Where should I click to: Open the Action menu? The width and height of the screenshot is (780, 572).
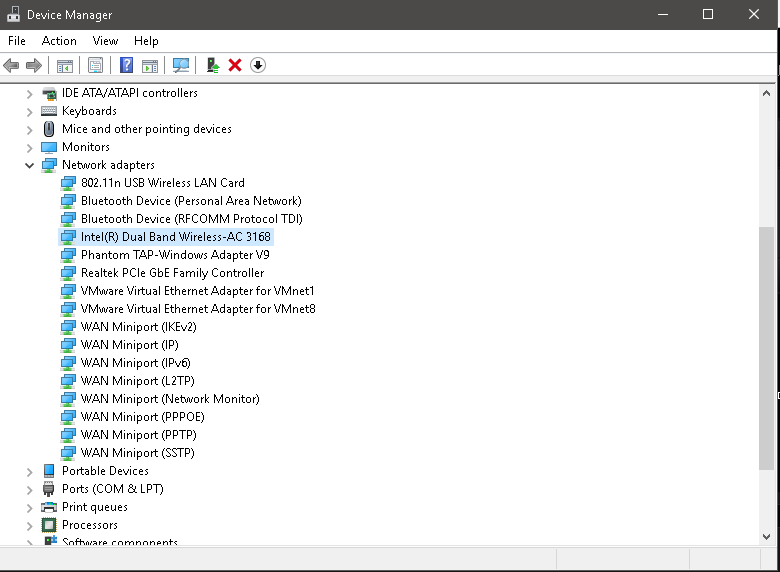(59, 41)
